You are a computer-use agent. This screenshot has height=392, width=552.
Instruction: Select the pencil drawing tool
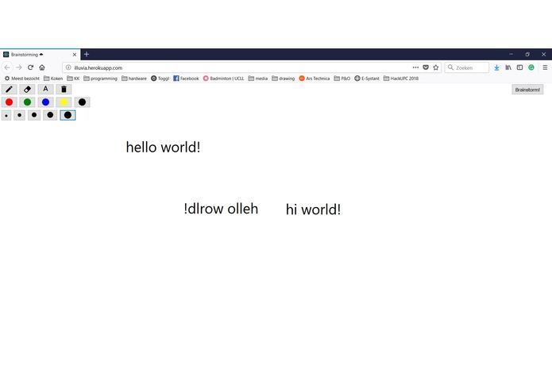(x=10, y=90)
